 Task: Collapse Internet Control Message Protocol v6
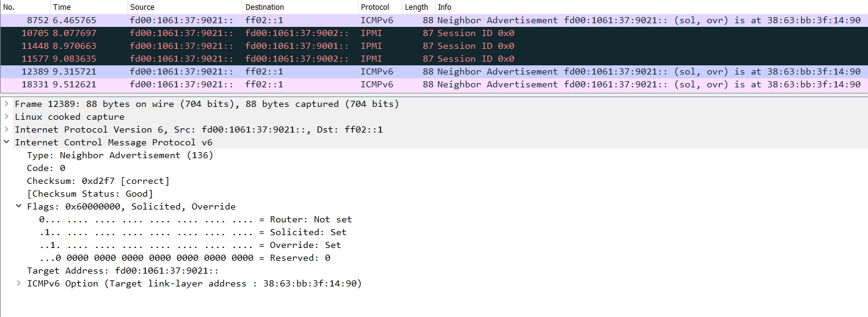point(6,142)
